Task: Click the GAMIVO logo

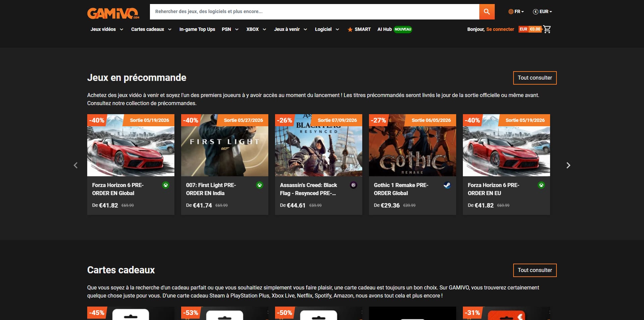Action: 113,13
